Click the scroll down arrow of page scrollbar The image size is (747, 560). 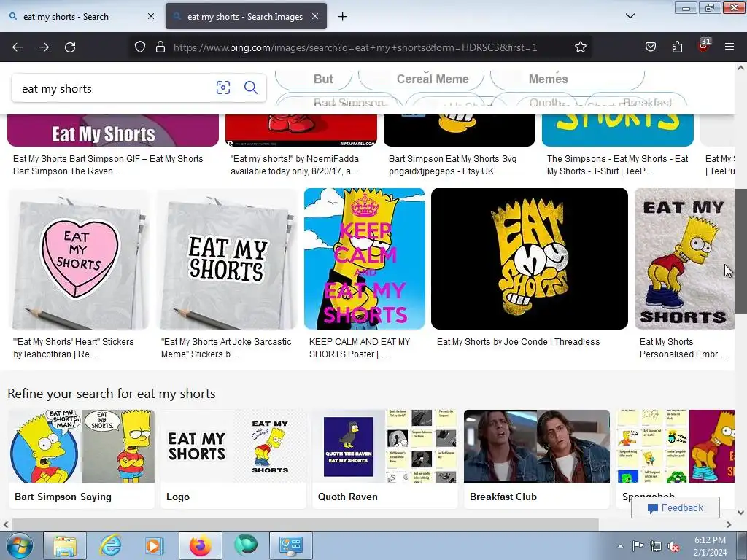tap(740, 513)
